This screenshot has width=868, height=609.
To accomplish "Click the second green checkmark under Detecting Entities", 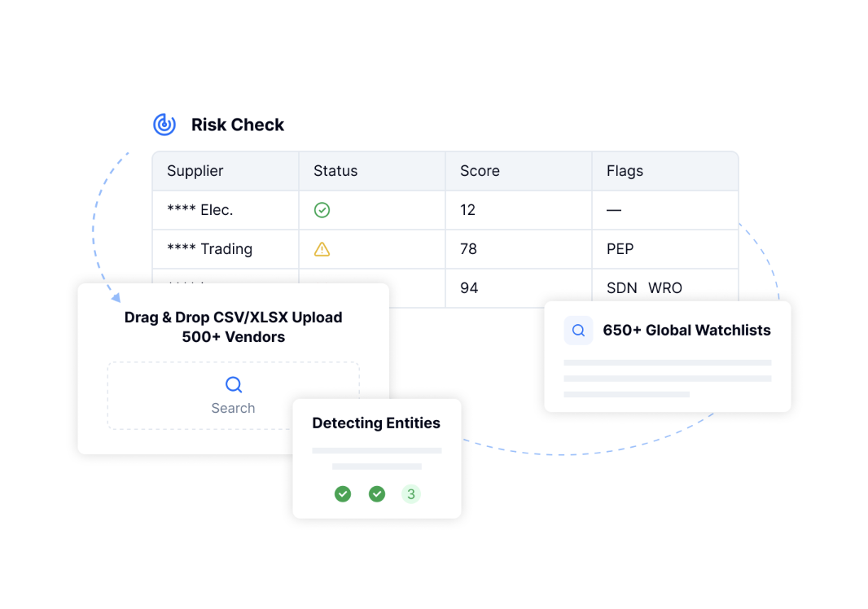I will 377,494.
